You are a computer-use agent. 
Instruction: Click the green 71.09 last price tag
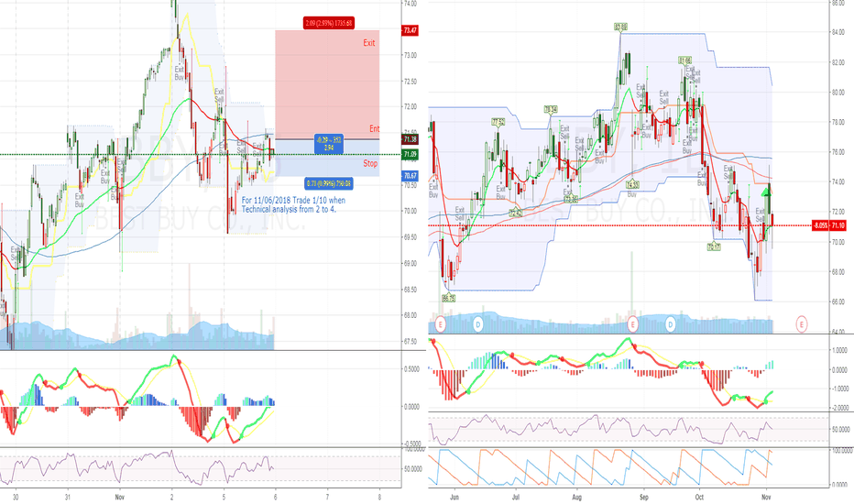[410, 155]
